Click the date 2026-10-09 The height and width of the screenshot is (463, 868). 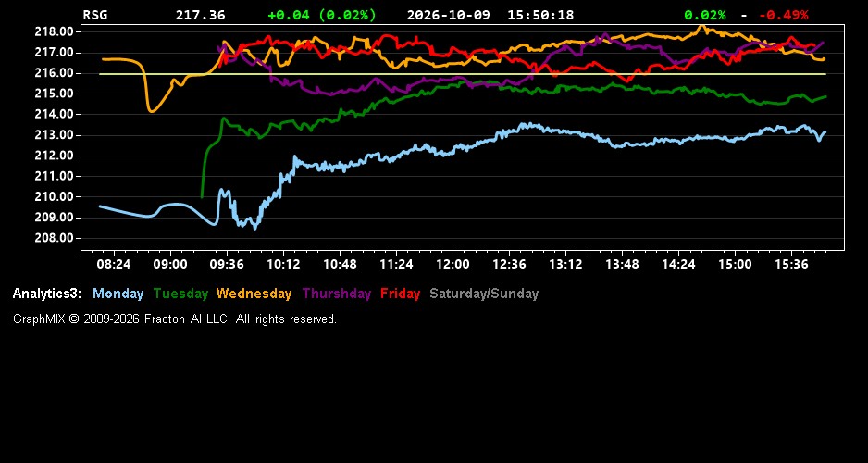(x=449, y=15)
